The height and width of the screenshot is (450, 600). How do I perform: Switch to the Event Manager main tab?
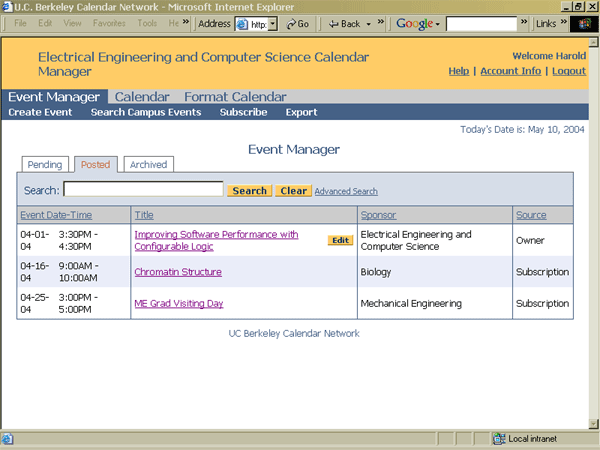coord(54,97)
